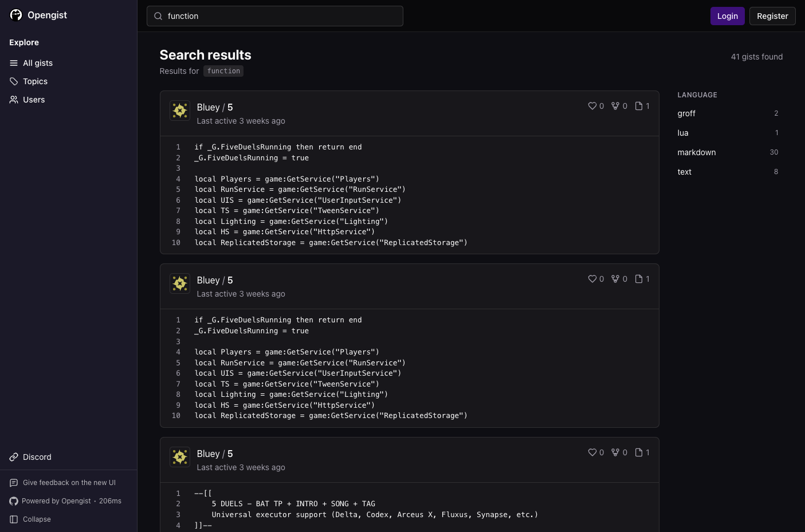Click the Login button
The width and height of the screenshot is (805, 532).
tap(728, 16)
